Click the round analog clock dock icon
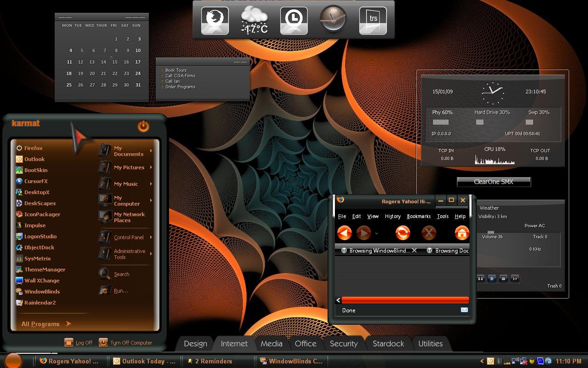Screen dimensions: 588x368 coord(333,19)
